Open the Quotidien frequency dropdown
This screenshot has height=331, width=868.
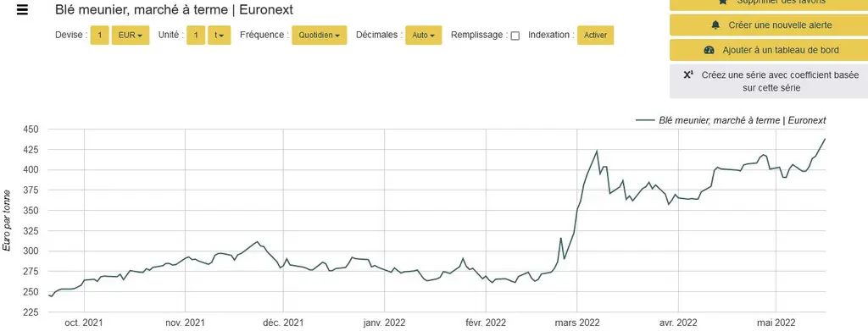click(320, 36)
